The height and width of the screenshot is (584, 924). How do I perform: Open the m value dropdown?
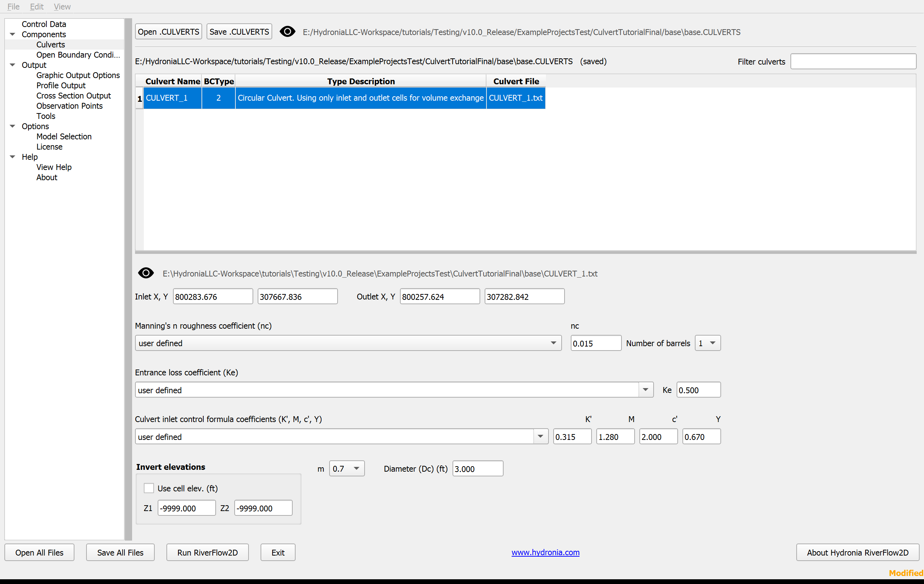(347, 469)
